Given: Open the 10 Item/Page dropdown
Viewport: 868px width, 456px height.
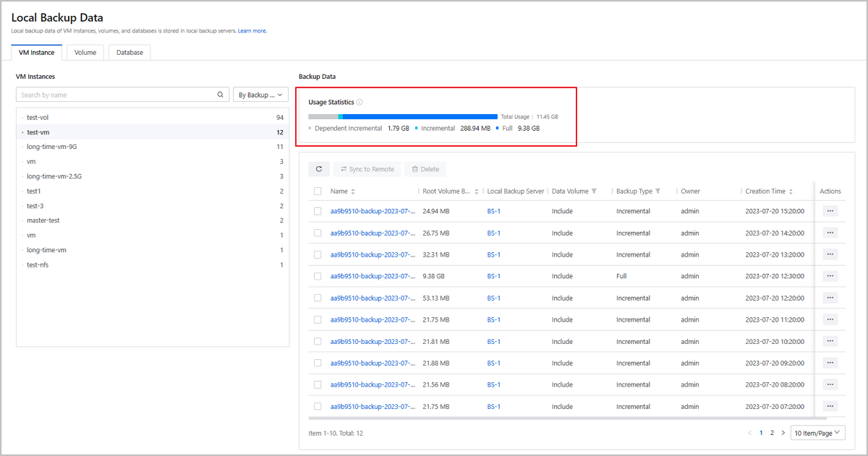Looking at the screenshot, I should pyautogui.click(x=817, y=433).
